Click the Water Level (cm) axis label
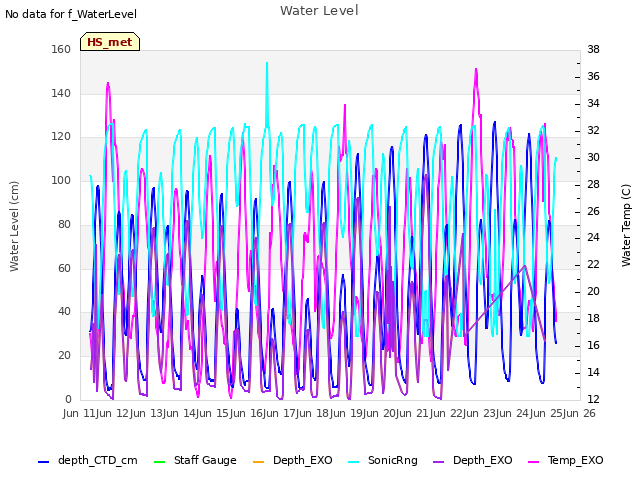The width and height of the screenshot is (640, 480). pyautogui.click(x=14, y=227)
